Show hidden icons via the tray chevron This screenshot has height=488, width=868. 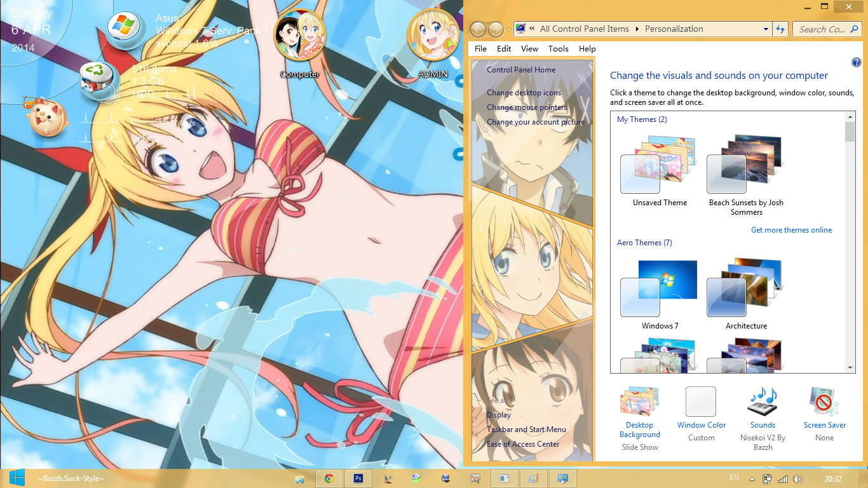click(752, 478)
